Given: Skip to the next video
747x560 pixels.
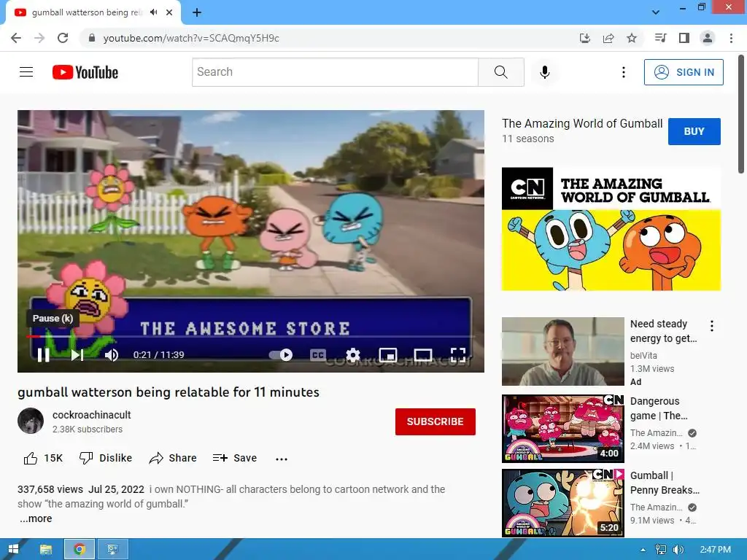Looking at the screenshot, I should point(77,355).
